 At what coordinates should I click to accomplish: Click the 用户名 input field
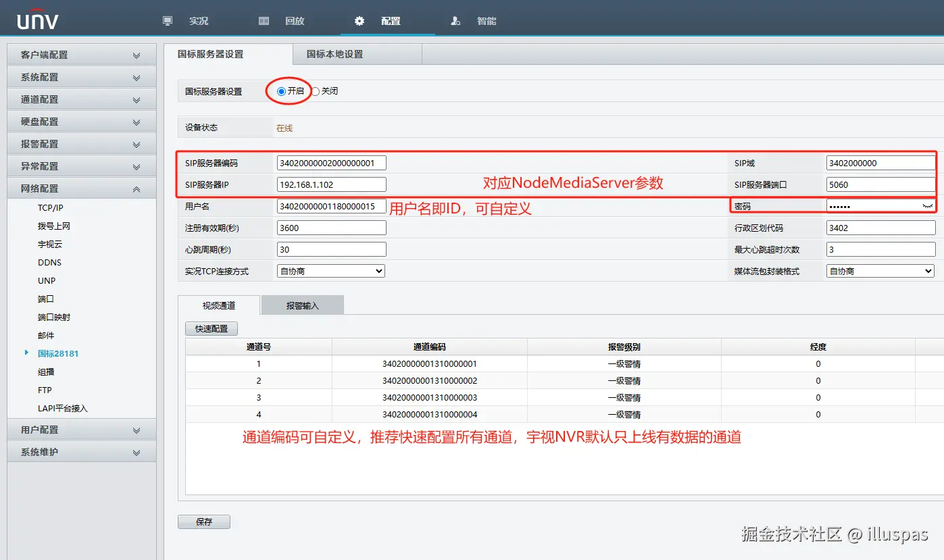(x=332, y=206)
